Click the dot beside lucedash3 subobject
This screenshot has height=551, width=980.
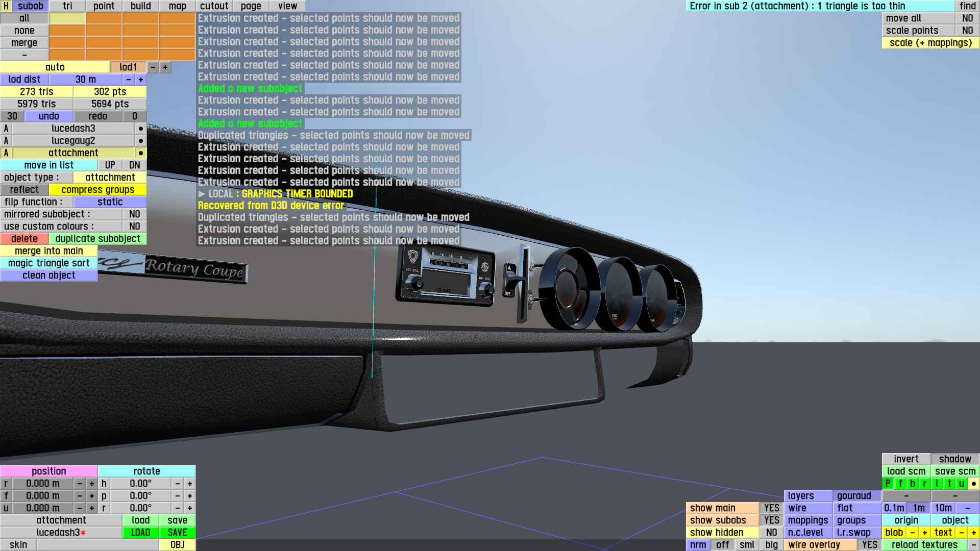[x=141, y=129]
